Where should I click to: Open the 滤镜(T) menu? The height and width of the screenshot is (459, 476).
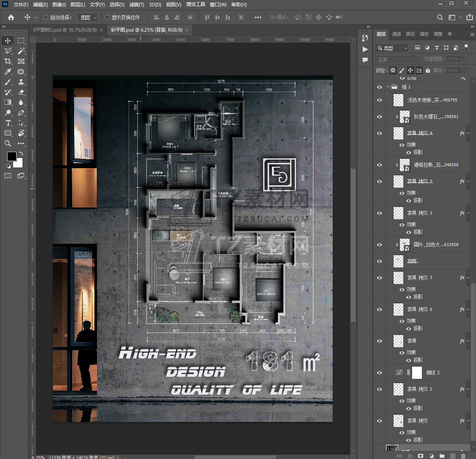[137, 4]
